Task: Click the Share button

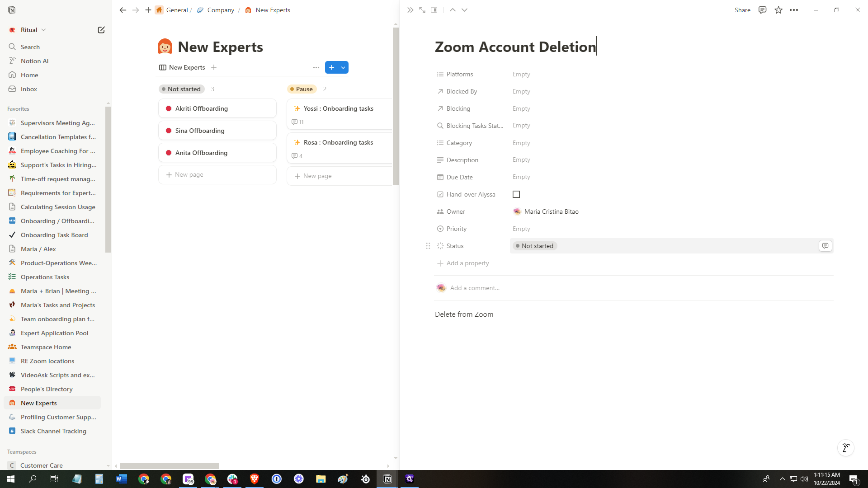Action: [x=742, y=10]
